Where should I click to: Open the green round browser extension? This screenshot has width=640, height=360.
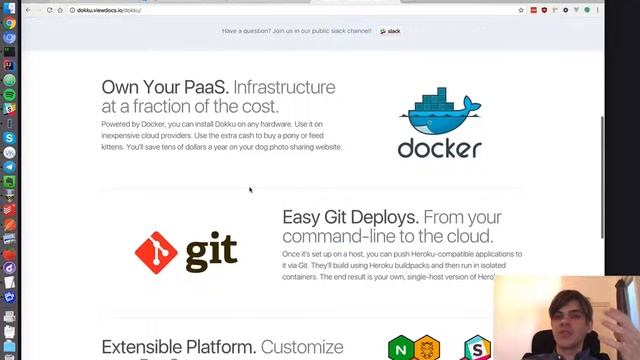(x=587, y=10)
